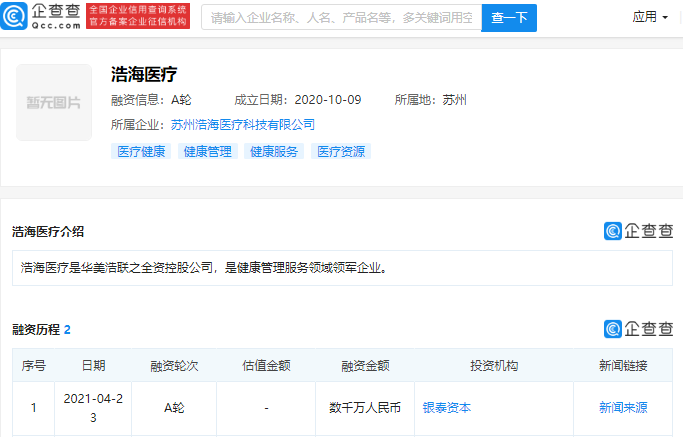Click the 成立日期 2020-10-09 text
Screen dimensions: 683x437
click(x=298, y=100)
